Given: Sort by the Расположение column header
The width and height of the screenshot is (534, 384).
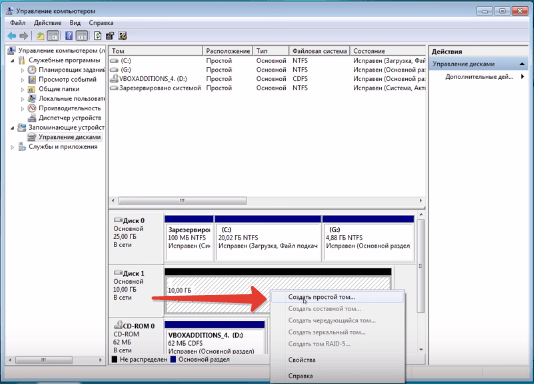Looking at the screenshot, I should point(227,51).
